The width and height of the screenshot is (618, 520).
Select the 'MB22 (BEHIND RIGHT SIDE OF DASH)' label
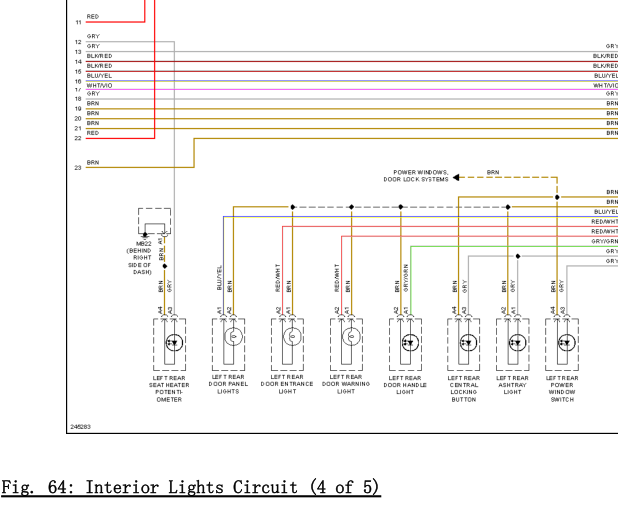click(140, 258)
